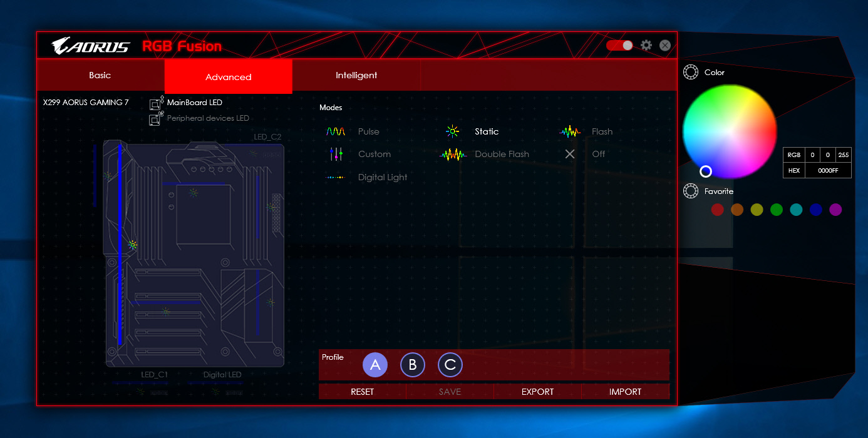Open the Basic tab
The width and height of the screenshot is (868, 438).
coord(100,76)
